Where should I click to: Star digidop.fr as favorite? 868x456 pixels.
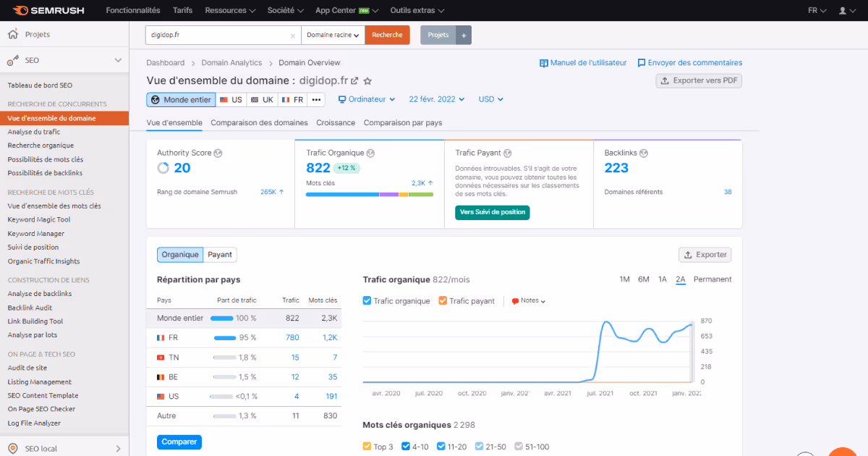367,81
